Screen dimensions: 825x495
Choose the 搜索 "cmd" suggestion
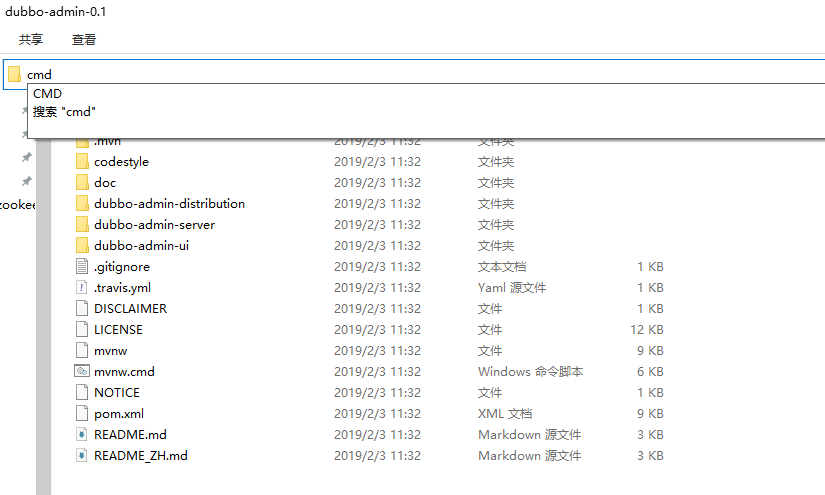click(64, 112)
